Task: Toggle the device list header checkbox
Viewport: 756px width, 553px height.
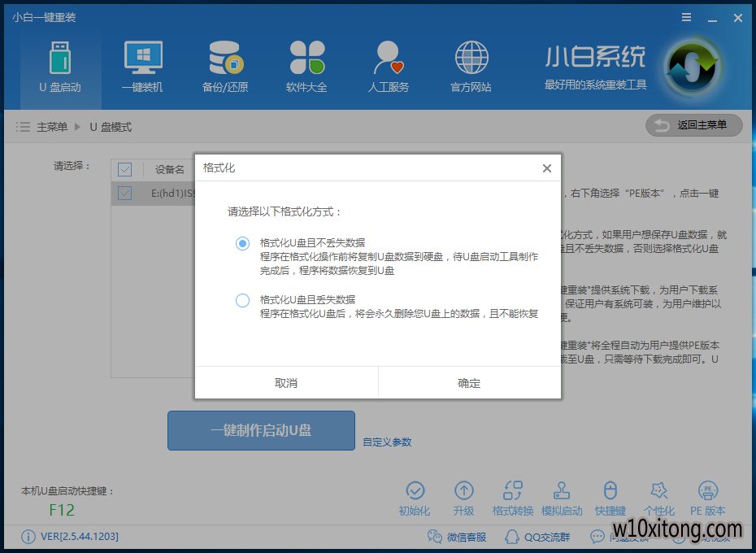Action: tap(124, 169)
